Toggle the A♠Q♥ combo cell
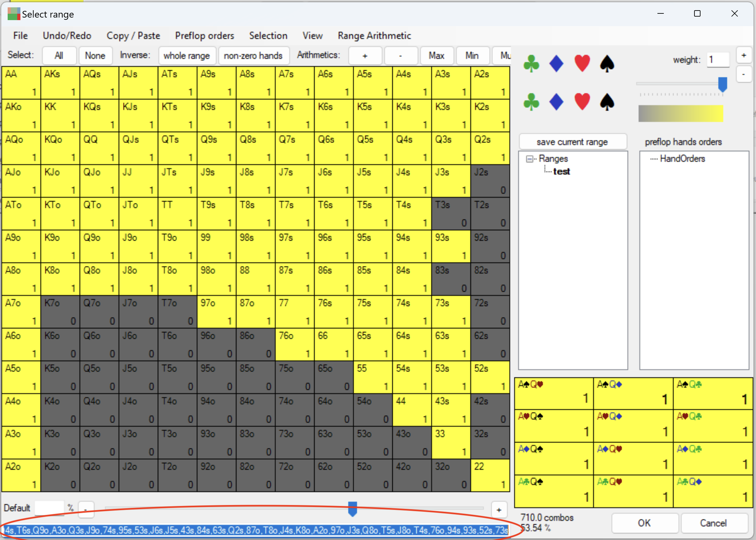756x540 pixels. [x=554, y=394]
